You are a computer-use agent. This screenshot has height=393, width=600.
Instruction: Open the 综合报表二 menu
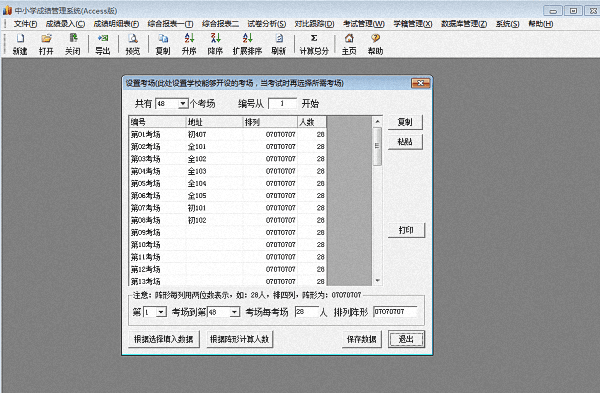[220, 24]
